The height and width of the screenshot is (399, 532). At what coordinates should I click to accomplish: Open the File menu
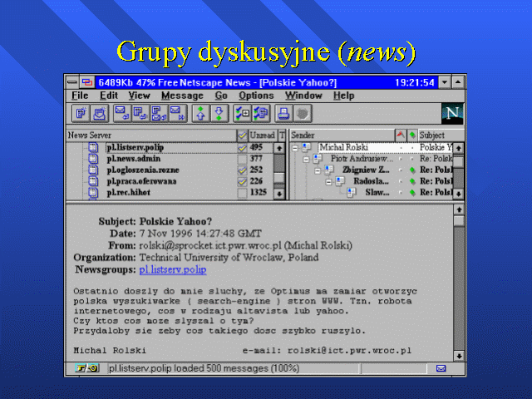point(80,96)
